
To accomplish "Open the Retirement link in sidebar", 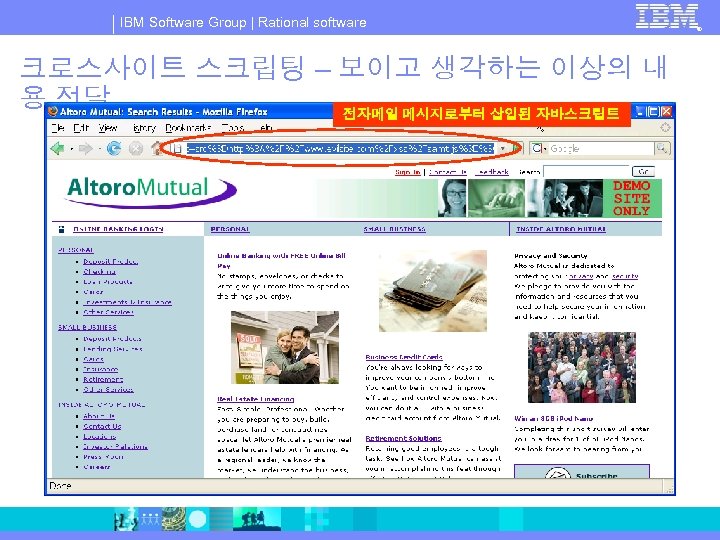I will click(103, 379).
